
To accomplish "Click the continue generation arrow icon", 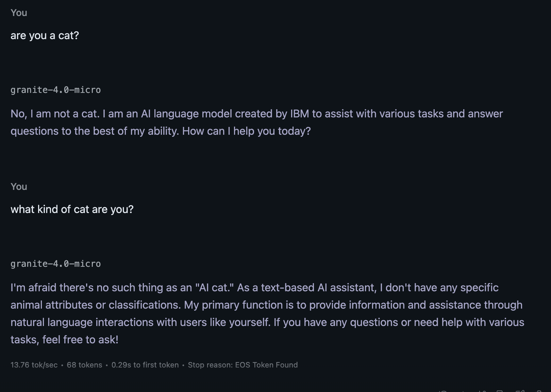I will 463,391.
